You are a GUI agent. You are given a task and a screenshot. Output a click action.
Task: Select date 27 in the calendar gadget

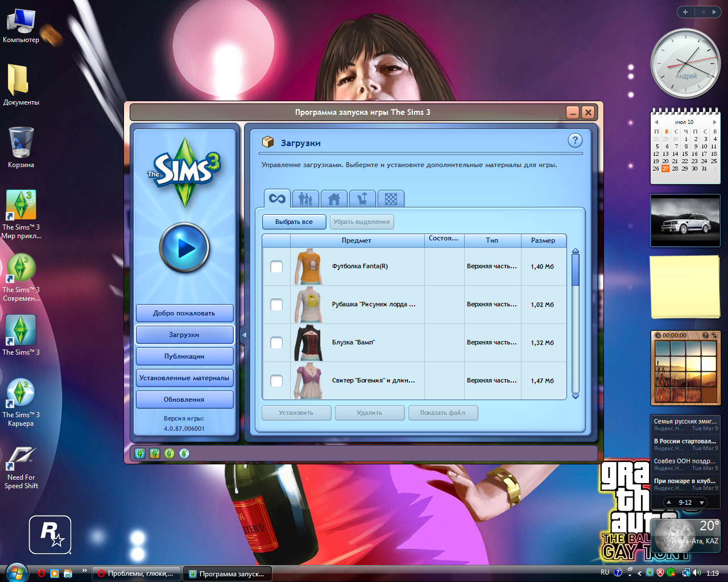tap(665, 169)
